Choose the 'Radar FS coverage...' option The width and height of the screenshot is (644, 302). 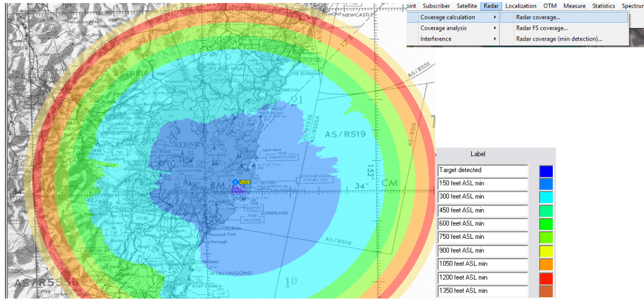coord(541,28)
